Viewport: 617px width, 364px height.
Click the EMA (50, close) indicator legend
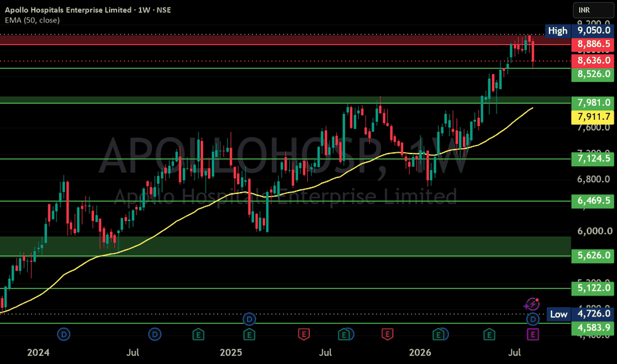pyautogui.click(x=32, y=20)
